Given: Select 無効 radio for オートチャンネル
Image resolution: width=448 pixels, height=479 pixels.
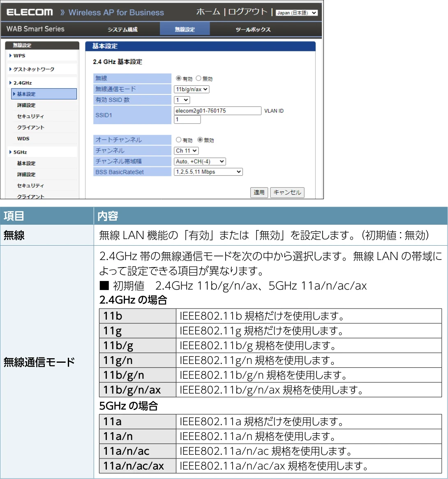Looking at the screenshot, I should [x=200, y=140].
